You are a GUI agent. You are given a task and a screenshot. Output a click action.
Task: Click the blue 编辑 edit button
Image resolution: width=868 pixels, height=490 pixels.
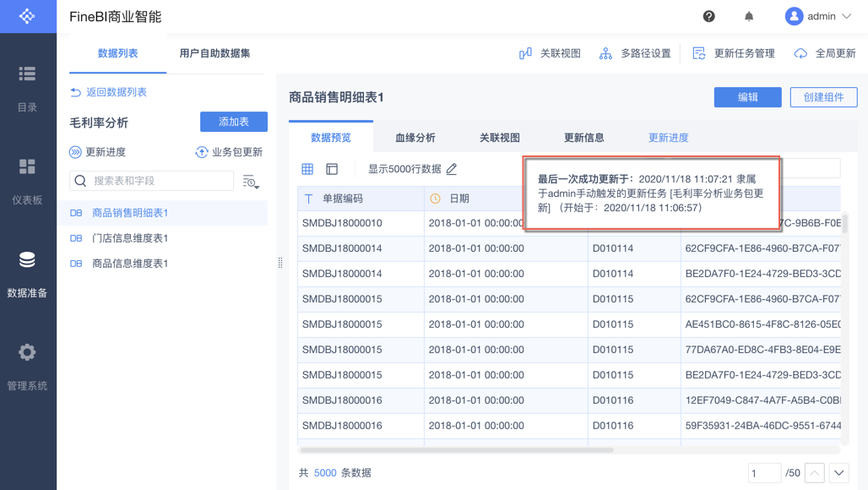point(748,97)
